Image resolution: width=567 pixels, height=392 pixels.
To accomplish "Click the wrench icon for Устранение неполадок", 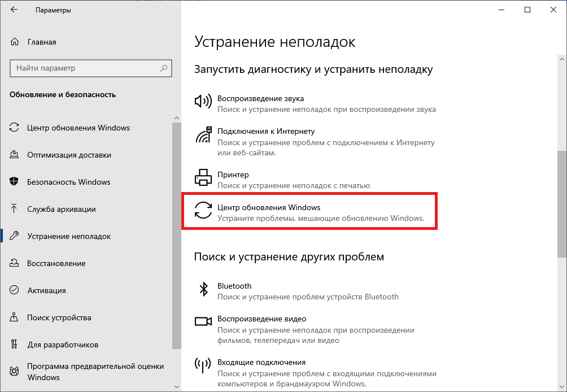I will coord(14,236).
